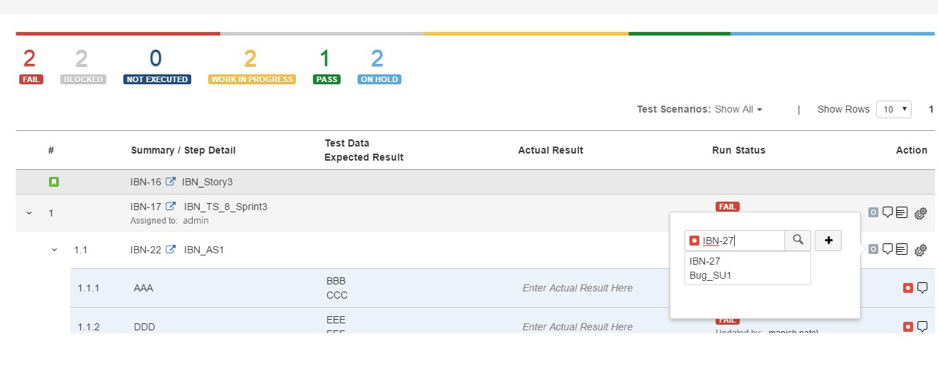
Task: Open the external link icon next to IBN-17
Action: (170, 206)
